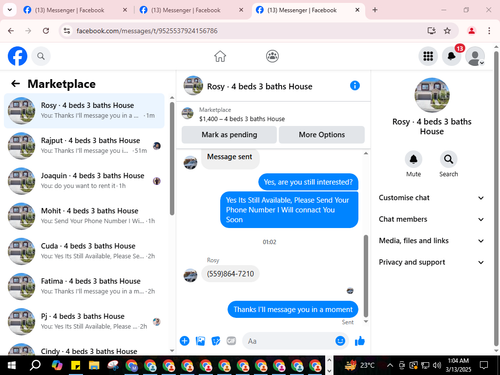View site information icon in address bar
Viewport: 500px width, 375px height.
coord(67,31)
